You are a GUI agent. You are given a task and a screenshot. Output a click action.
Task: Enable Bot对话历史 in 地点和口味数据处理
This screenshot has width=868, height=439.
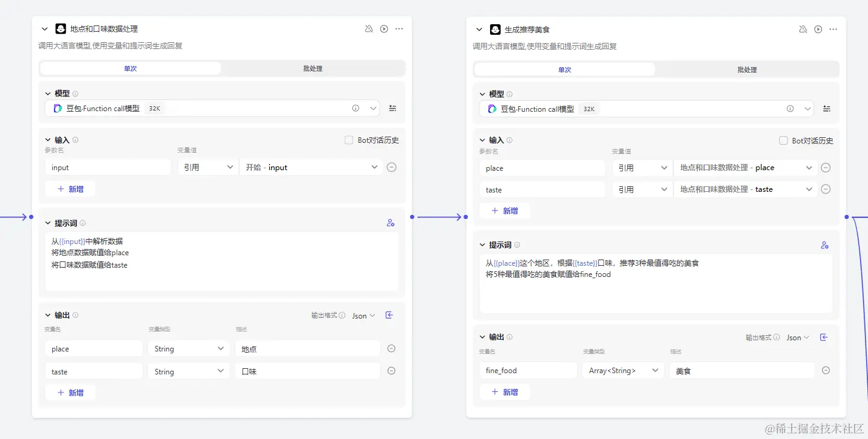click(x=349, y=140)
